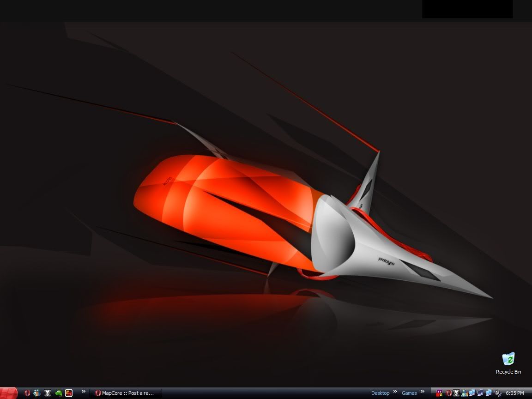Click the clock showing 6:05 PM
This screenshot has height=399, width=532.
[x=515, y=393]
